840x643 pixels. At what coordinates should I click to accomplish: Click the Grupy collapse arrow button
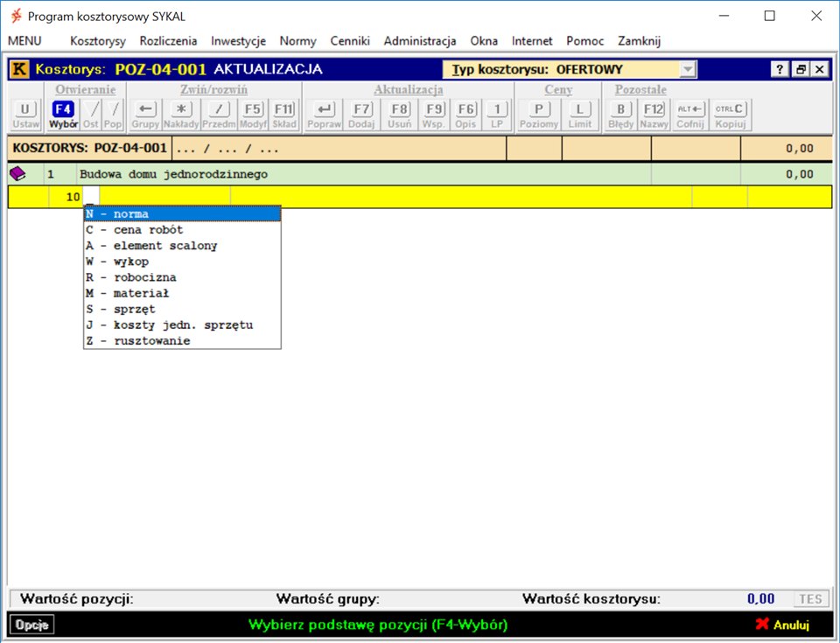pyautogui.click(x=145, y=115)
